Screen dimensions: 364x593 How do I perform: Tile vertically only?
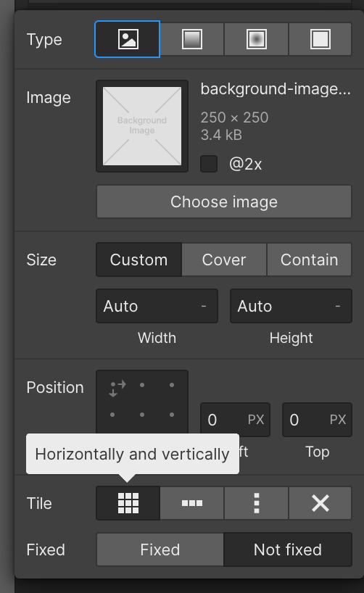256,503
